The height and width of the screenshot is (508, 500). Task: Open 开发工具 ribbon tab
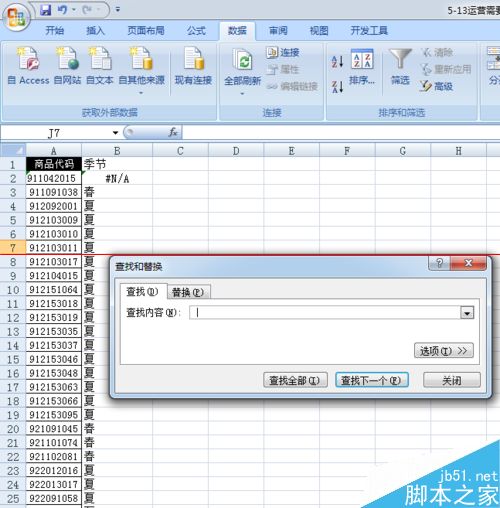(x=369, y=31)
